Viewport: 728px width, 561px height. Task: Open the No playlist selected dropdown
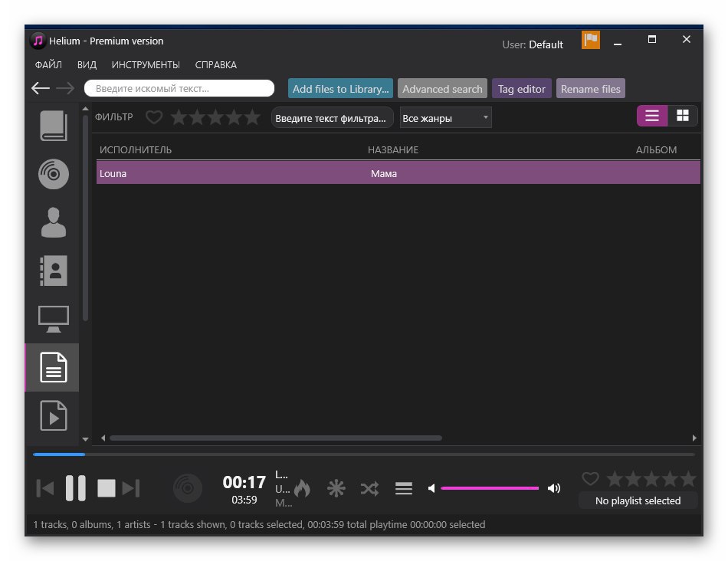(638, 500)
